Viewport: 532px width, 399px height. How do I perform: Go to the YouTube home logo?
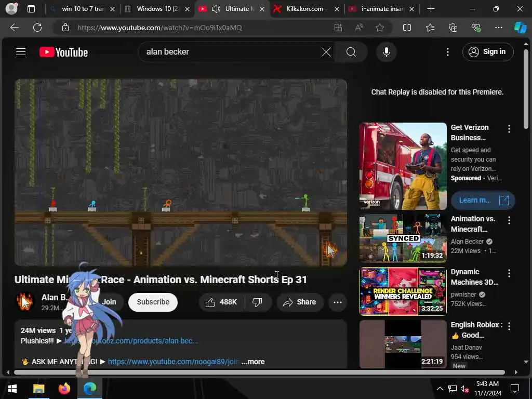(64, 52)
